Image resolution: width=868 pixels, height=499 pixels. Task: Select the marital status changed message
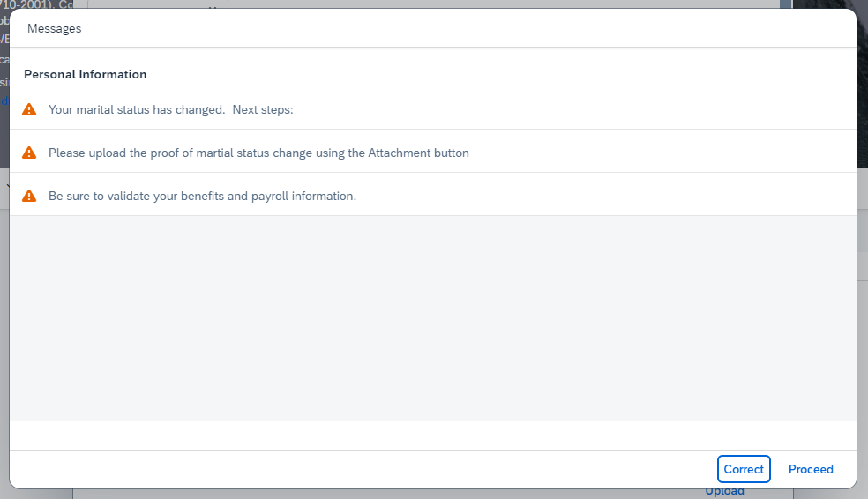coord(433,109)
